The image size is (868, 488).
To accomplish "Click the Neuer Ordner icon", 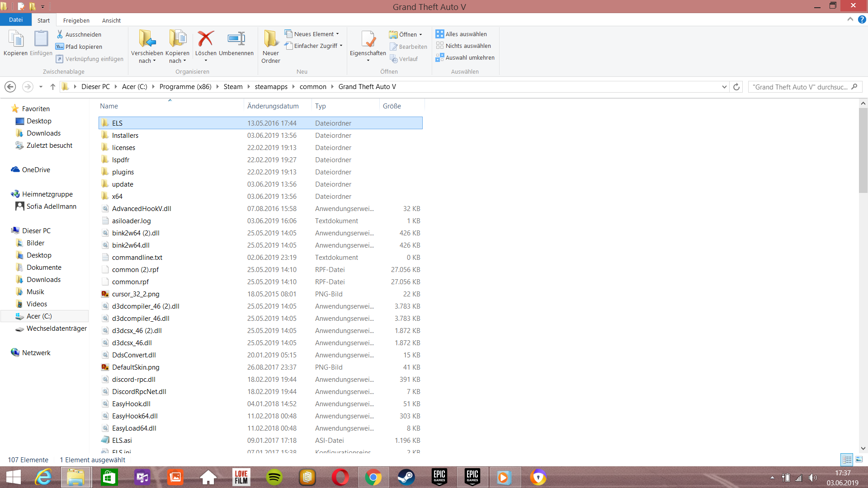I will pos(270,39).
